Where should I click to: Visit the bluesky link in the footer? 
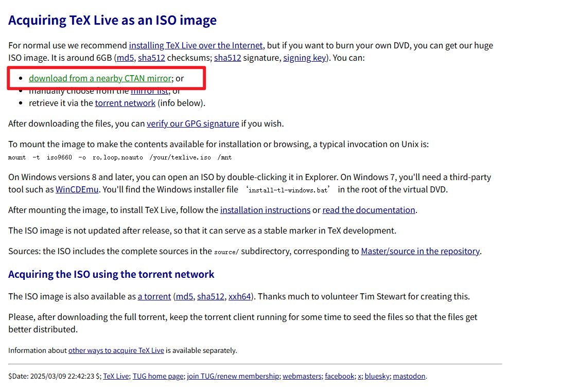tap(377, 376)
